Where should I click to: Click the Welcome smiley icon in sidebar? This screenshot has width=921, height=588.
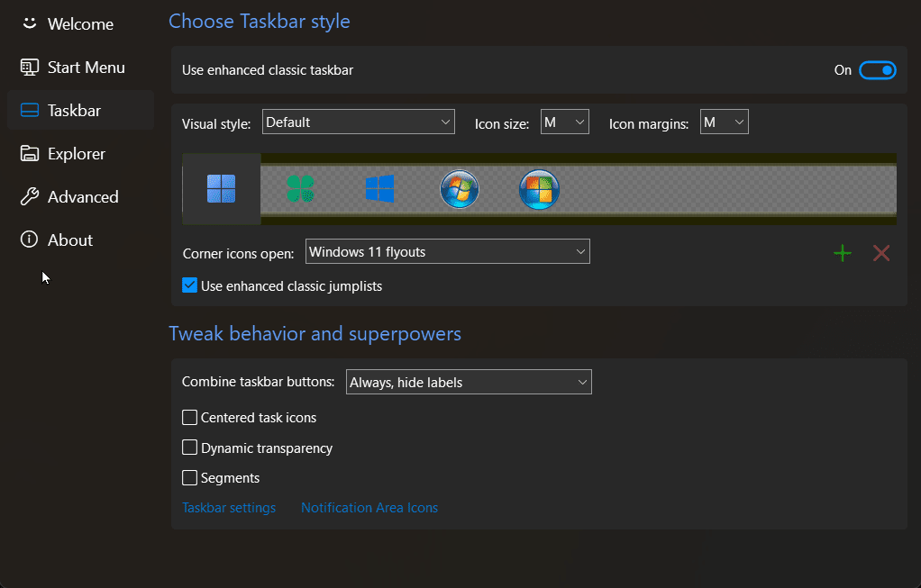click(x=30, y=23)
